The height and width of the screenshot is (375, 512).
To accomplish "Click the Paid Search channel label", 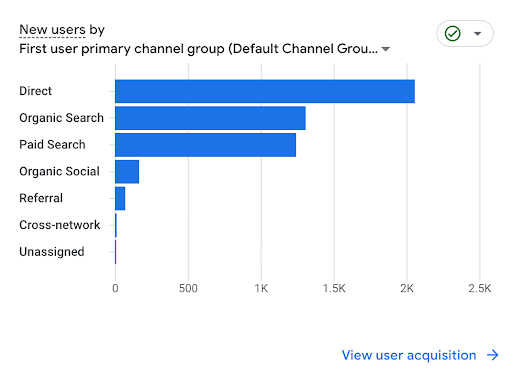I will 52,145.
